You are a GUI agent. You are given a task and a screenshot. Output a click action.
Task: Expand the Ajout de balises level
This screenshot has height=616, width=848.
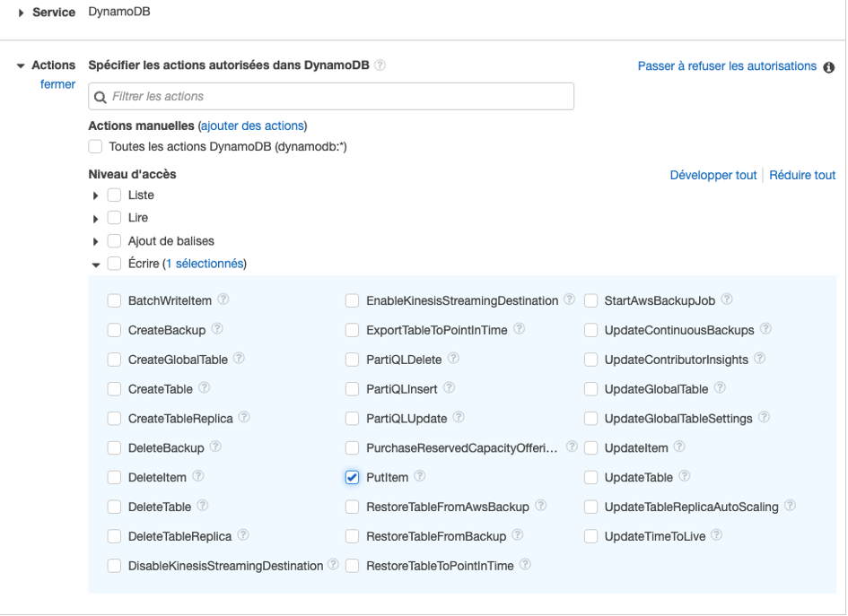click(x=96, y=241)
